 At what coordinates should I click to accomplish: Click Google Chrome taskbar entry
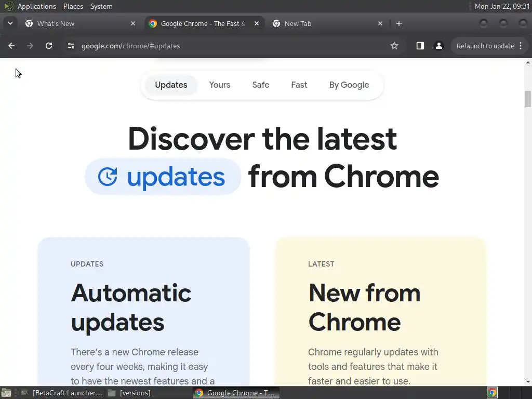(x=236, y=393)
